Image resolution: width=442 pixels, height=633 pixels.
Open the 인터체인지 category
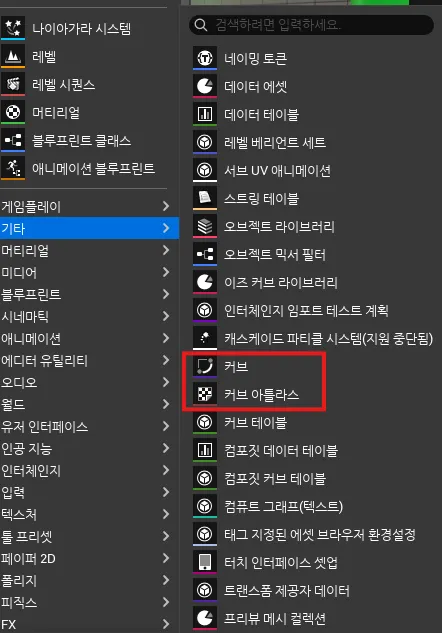pyautogui.click(x=89, y=470)
